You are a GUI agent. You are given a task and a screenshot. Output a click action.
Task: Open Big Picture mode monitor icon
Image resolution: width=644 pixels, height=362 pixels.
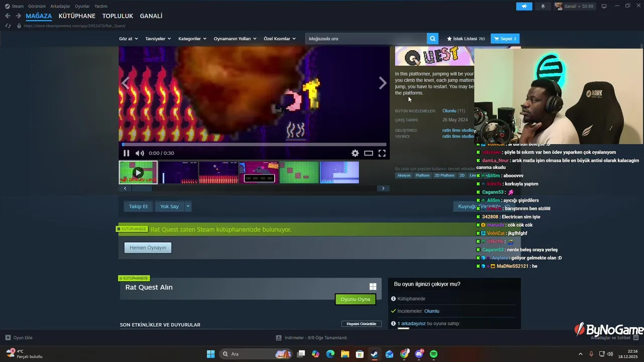point(604,6)
